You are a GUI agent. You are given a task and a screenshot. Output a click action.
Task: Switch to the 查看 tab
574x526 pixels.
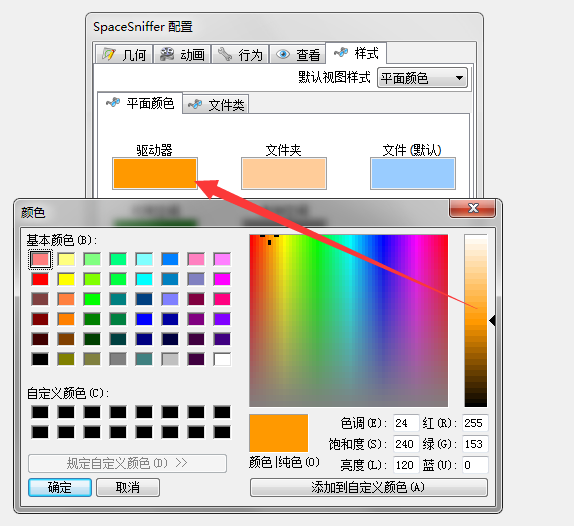point(298,54)
